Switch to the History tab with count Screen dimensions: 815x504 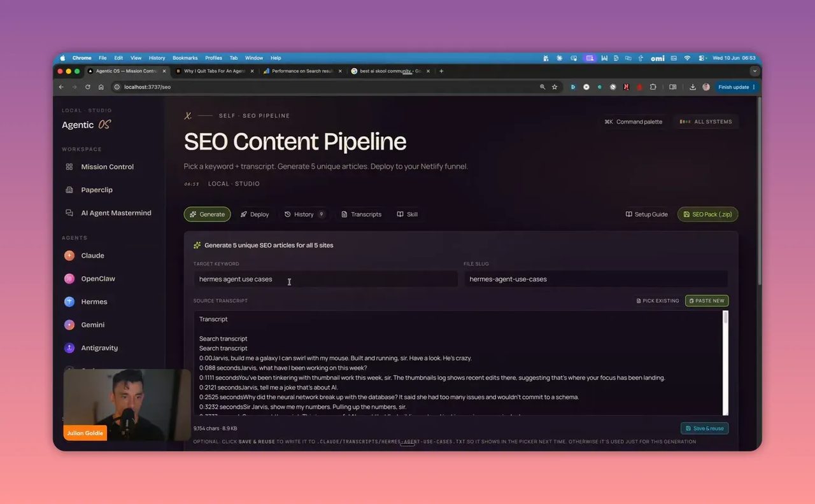click(x=305, y=214)
